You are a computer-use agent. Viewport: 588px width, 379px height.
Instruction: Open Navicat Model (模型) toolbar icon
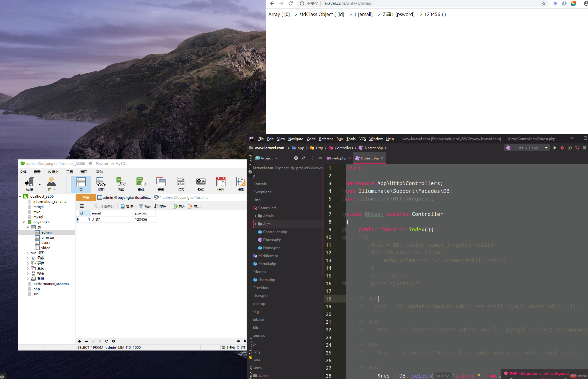click(241, 184)
